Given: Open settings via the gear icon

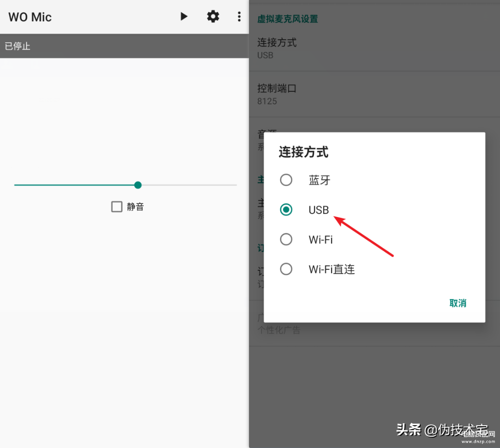Looking at the screenshot, I should pos(213,17).
